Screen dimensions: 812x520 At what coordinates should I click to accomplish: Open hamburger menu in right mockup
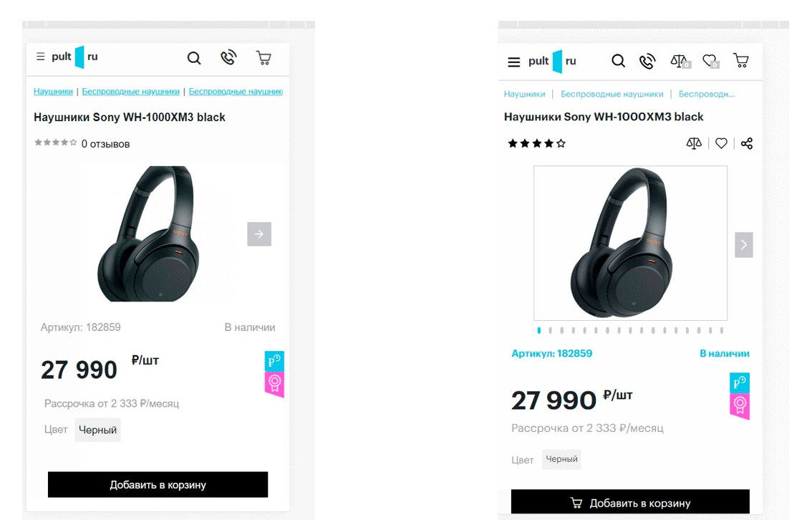point(513,62)
